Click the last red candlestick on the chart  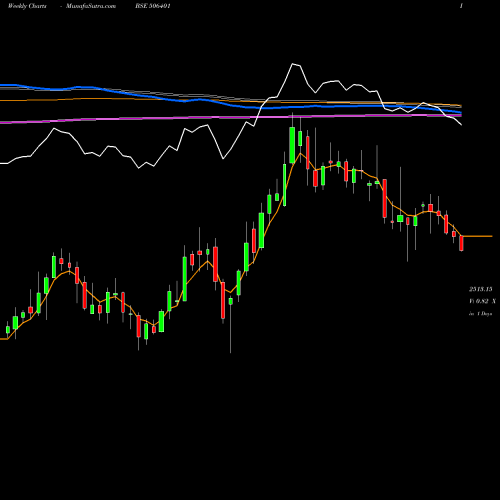pos(461,243)
